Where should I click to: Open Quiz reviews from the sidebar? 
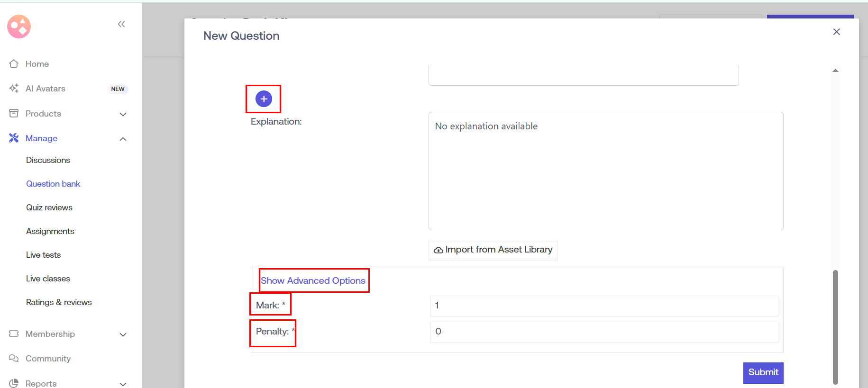(x=49, y=208)
